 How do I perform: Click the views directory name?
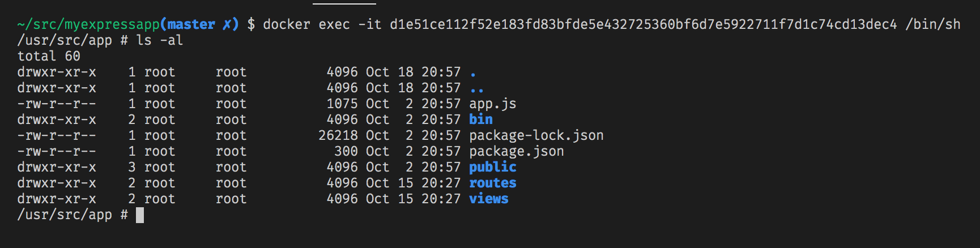point(488,199)
